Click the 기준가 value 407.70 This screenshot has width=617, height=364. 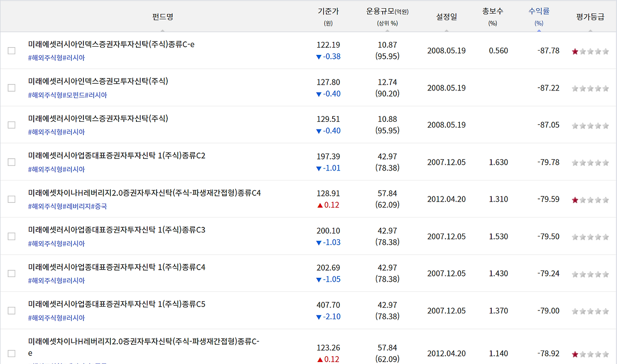pos(328,305)
